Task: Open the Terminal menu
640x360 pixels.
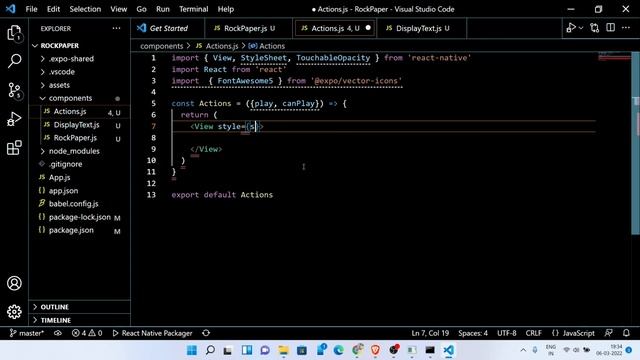Action: pos(193,9)
